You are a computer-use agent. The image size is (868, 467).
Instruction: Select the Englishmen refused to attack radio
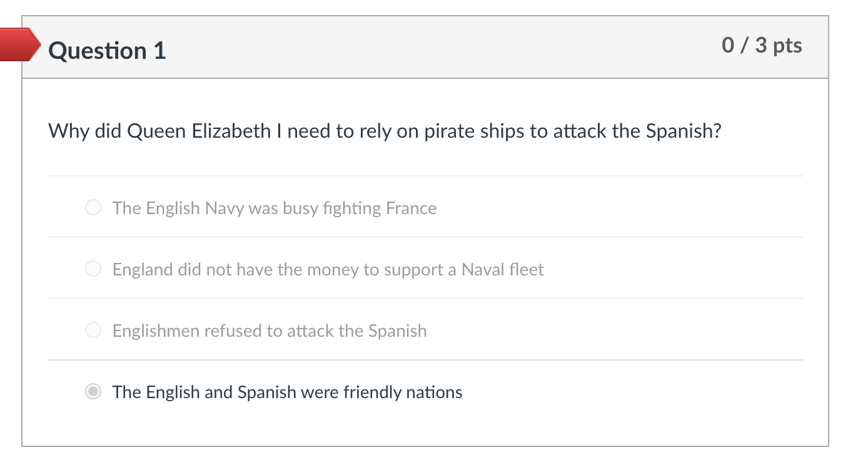pos(93,331)
